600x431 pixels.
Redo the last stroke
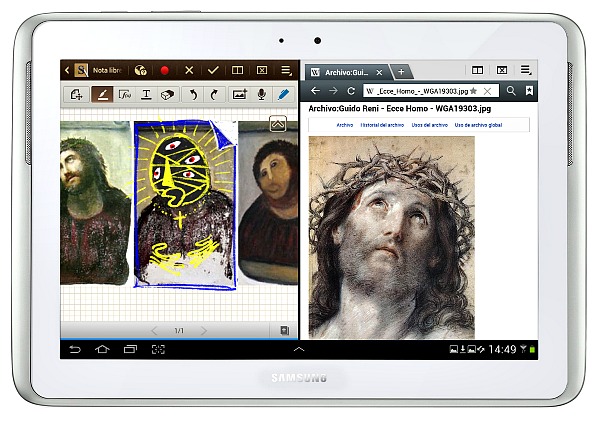(x=214, y=94)
